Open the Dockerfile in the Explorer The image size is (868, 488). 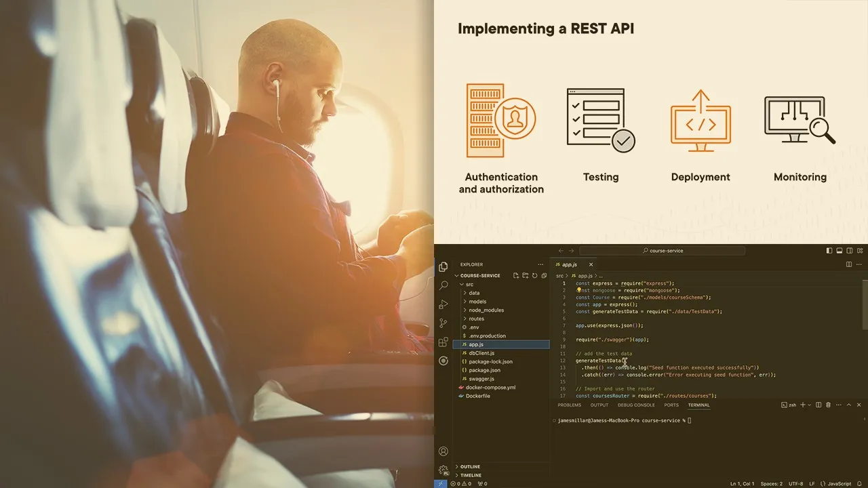(x=478, y=396)
